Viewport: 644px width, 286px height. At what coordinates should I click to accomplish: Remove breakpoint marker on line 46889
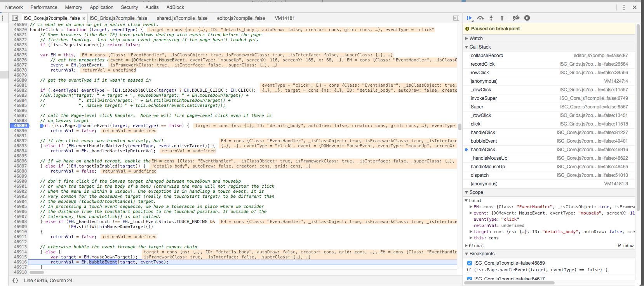click(x=20, y=126)
